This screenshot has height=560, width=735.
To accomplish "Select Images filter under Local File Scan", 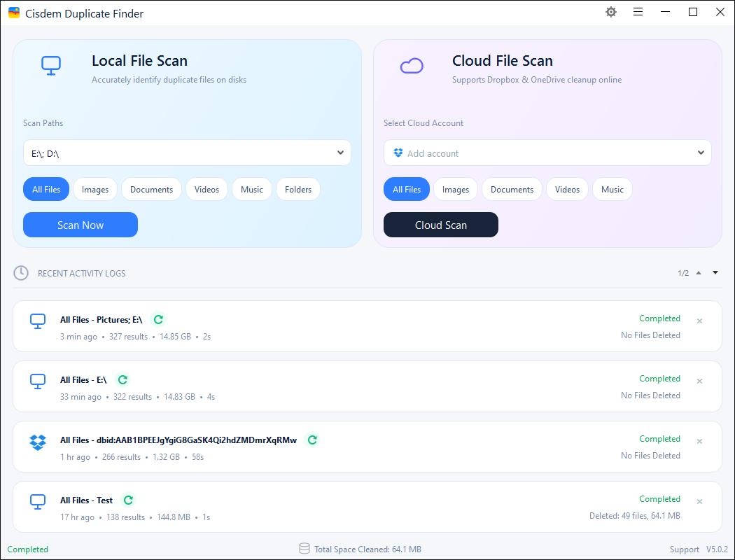I will 95,189.
